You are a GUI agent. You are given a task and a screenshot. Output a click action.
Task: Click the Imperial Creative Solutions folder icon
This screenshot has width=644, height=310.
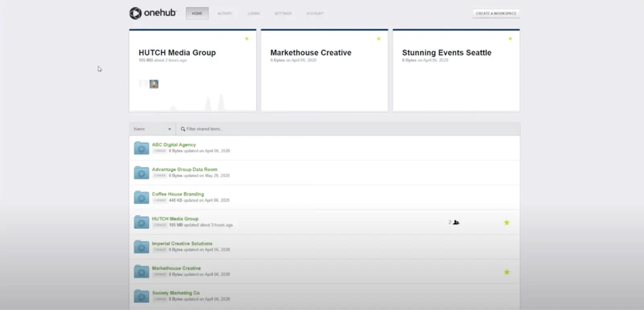(x=141, y=247)
